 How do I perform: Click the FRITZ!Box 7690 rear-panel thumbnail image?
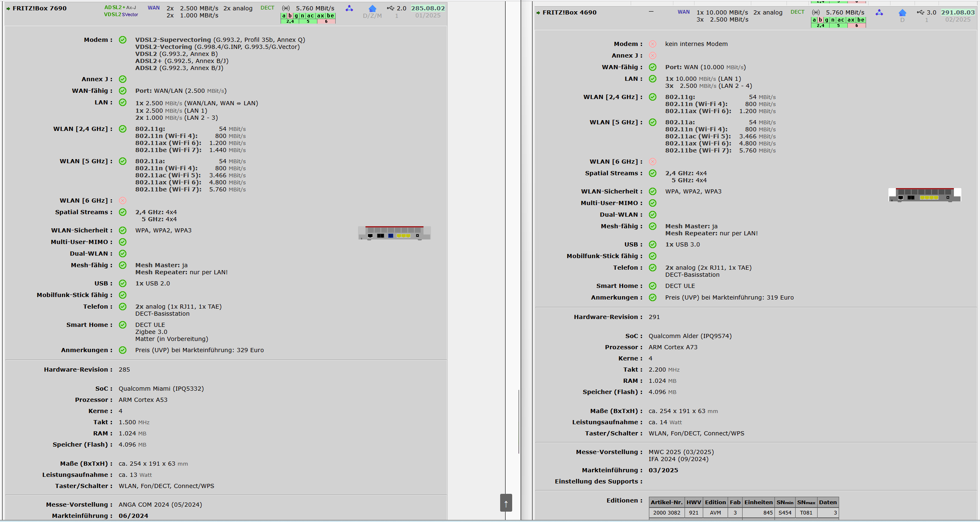point(394,233)
